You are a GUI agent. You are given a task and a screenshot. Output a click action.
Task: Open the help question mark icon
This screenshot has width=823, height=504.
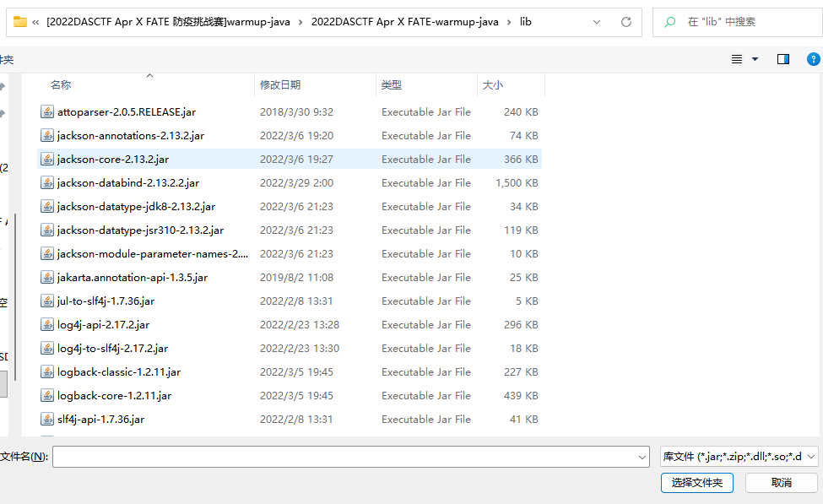(x=813, y=59)
